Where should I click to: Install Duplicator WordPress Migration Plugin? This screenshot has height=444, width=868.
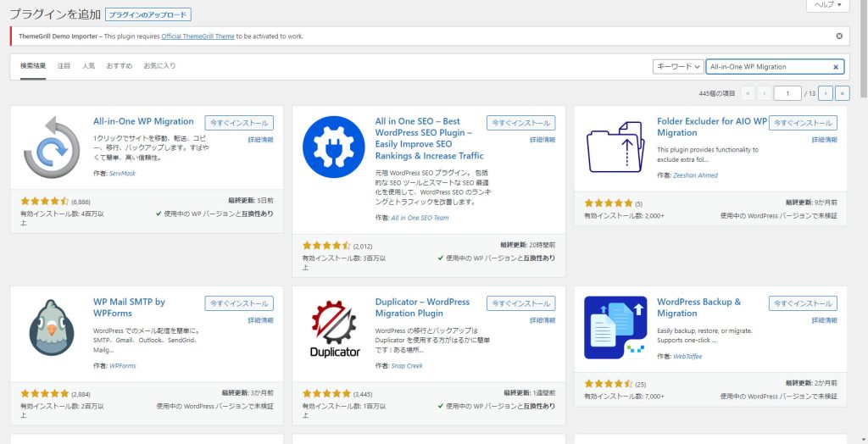521,303
